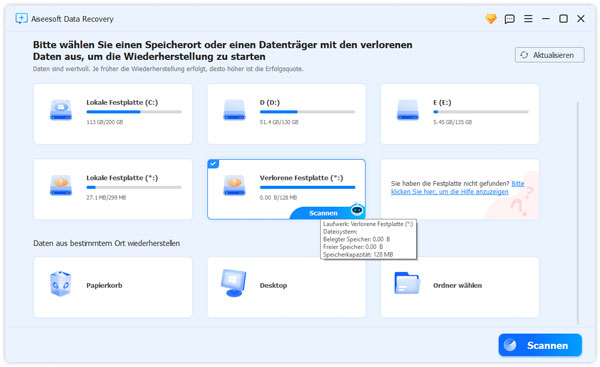Viewport: 600px width, 367px height.
Task: Click the Lokale Festplatte (*:) usage bar
Action: tap(134, 188)
